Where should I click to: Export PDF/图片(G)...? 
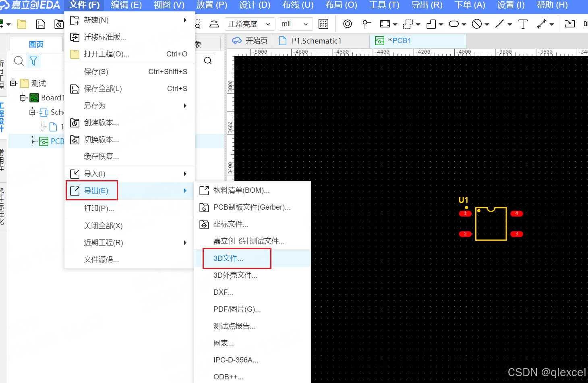[x=253, y=309]
